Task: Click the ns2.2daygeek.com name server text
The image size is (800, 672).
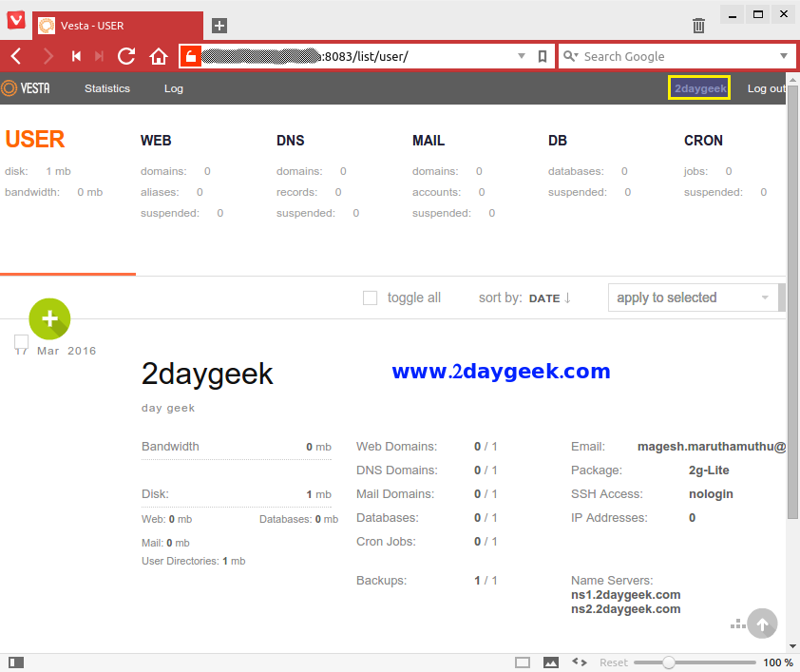Action: click(625, 609)
